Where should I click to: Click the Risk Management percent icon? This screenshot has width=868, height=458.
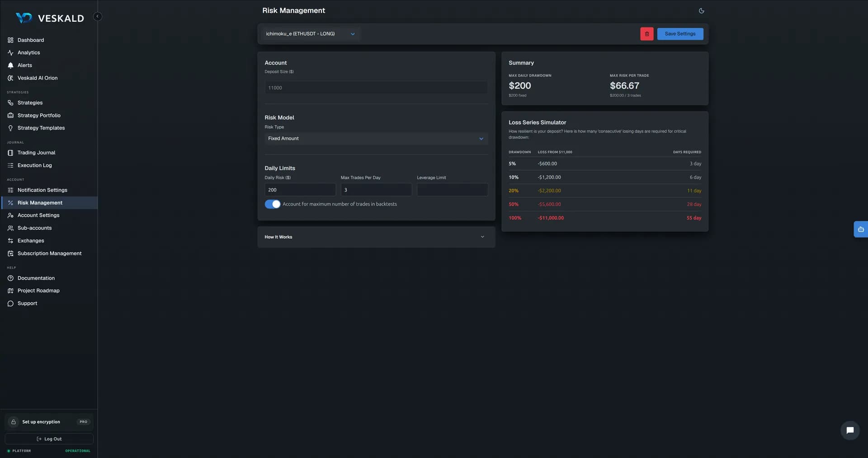click(10, 203)
